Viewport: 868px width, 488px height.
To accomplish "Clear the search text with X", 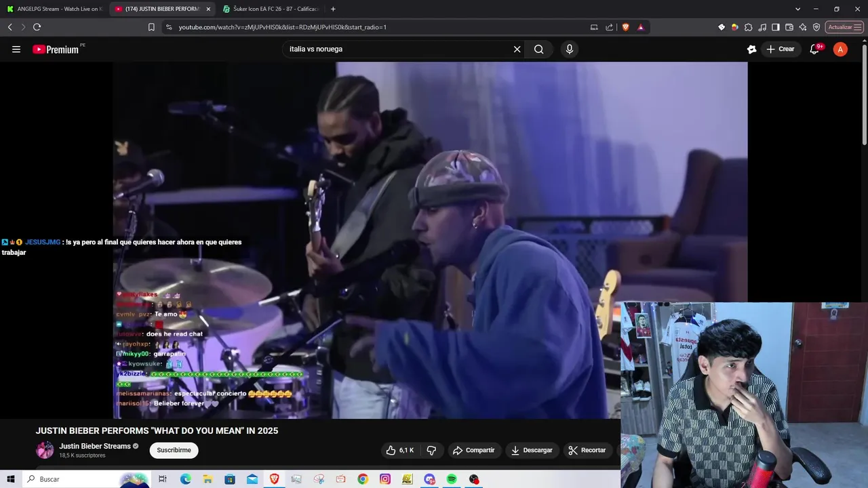I will pos(517,49).
